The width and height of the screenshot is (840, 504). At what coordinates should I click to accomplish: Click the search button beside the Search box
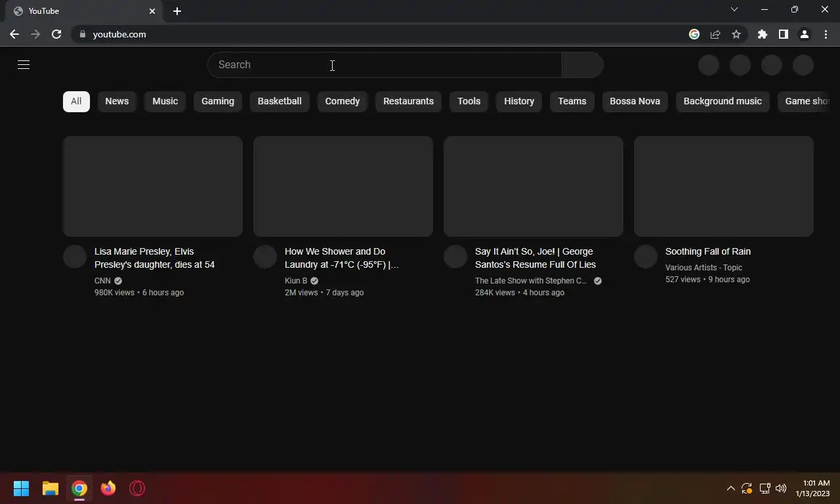583,65
